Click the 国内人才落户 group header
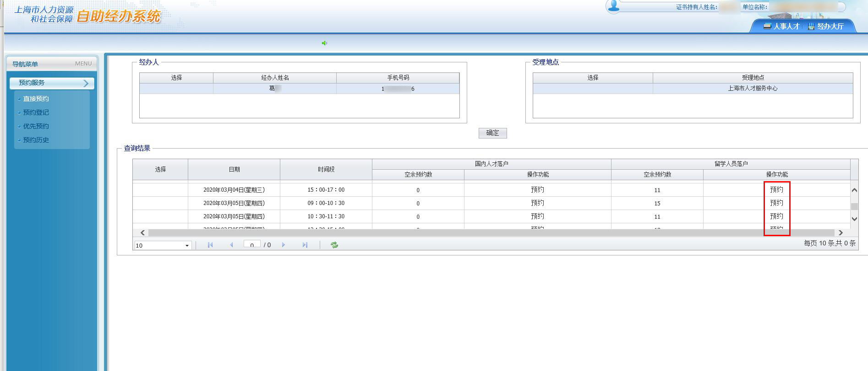Viewport: 868px width, 371px height. (x=491, y=164)
